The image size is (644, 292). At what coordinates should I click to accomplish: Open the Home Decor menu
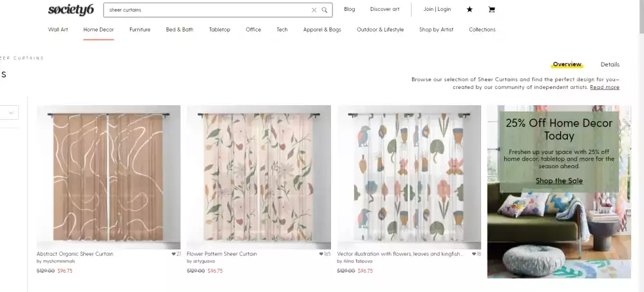pos(99,30)
